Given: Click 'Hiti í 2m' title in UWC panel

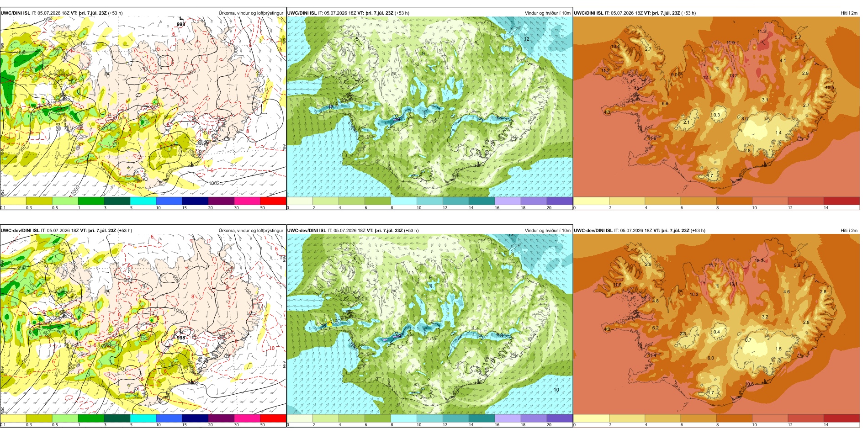Looking at the screenshot, I should tap(849, 13).
